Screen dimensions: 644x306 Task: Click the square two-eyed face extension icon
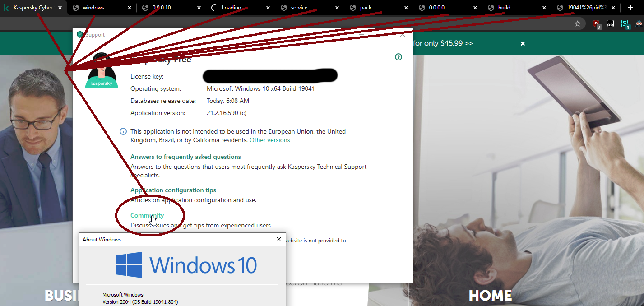[610, 24]
